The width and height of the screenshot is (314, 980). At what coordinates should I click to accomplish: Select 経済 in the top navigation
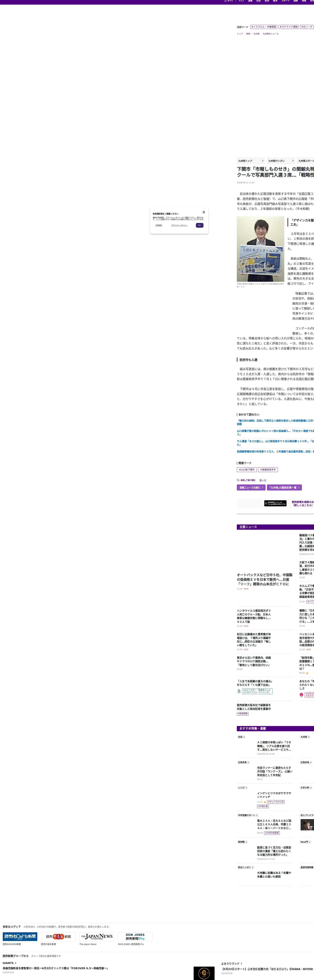tap(275, 1)
